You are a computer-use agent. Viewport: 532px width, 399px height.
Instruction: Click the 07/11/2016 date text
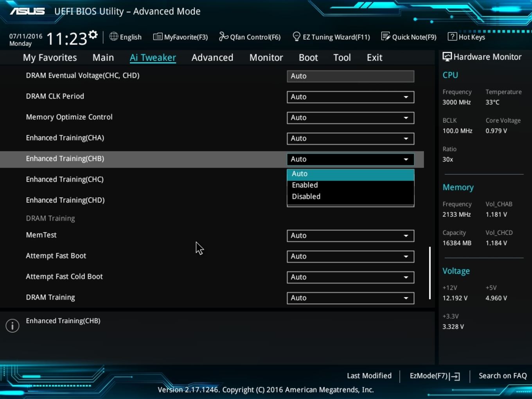click(x=26, y=36)
